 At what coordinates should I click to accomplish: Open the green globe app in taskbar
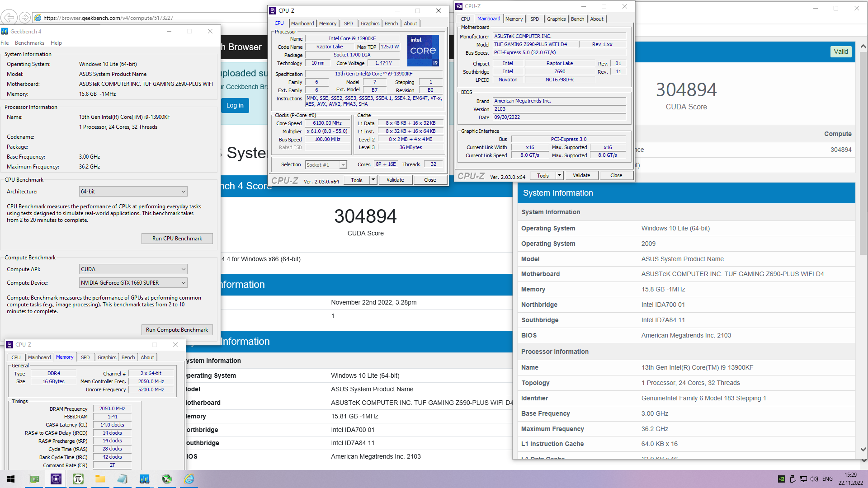(x=167, y=479)
